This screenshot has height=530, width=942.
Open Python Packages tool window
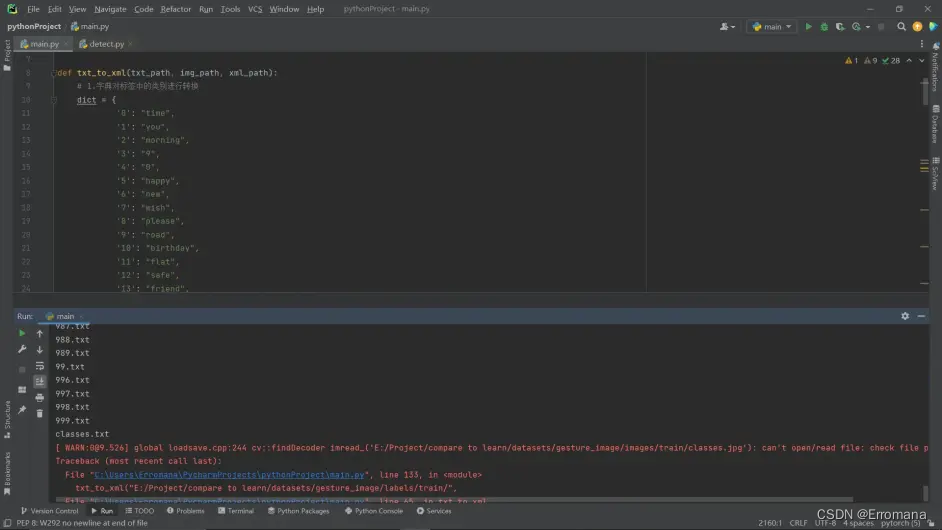coord(298,511)
